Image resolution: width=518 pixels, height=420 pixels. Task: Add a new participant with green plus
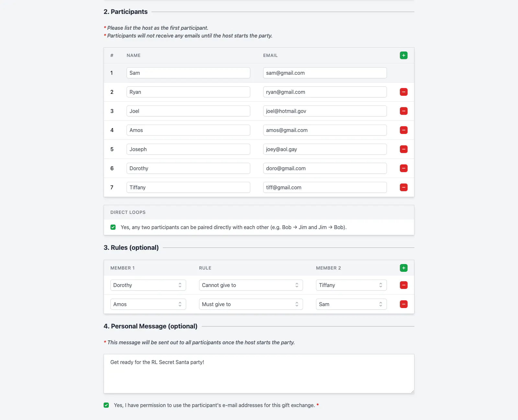pos(403,55)
